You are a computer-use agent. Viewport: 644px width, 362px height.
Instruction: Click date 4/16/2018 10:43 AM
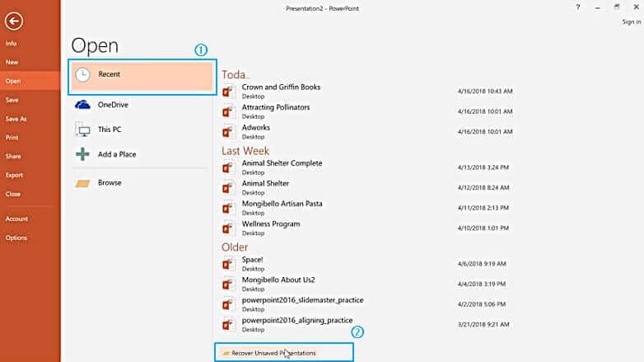(485, 92)
